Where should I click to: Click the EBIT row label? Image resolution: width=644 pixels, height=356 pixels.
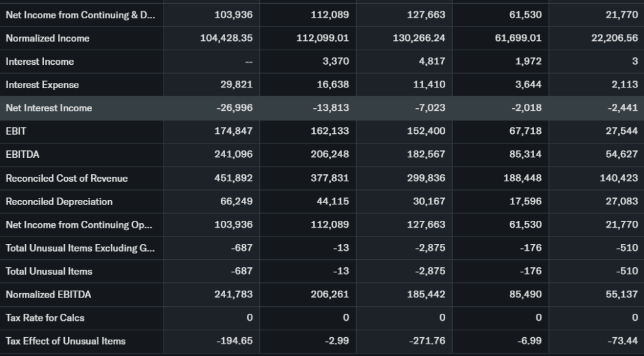point(16,131)
